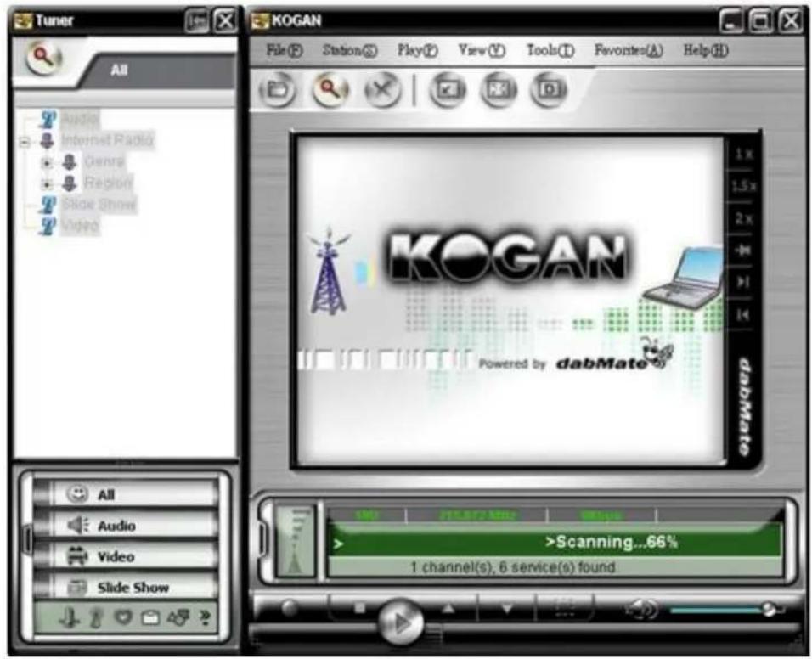Select Internet Radio in the Tuner tree

pyautogui.click(x=107, y=140)
